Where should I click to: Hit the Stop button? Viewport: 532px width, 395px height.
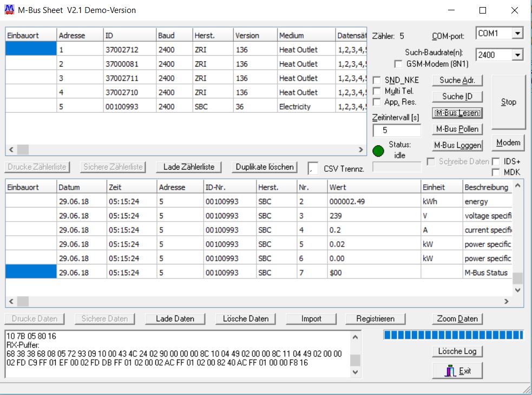[508, 102]
